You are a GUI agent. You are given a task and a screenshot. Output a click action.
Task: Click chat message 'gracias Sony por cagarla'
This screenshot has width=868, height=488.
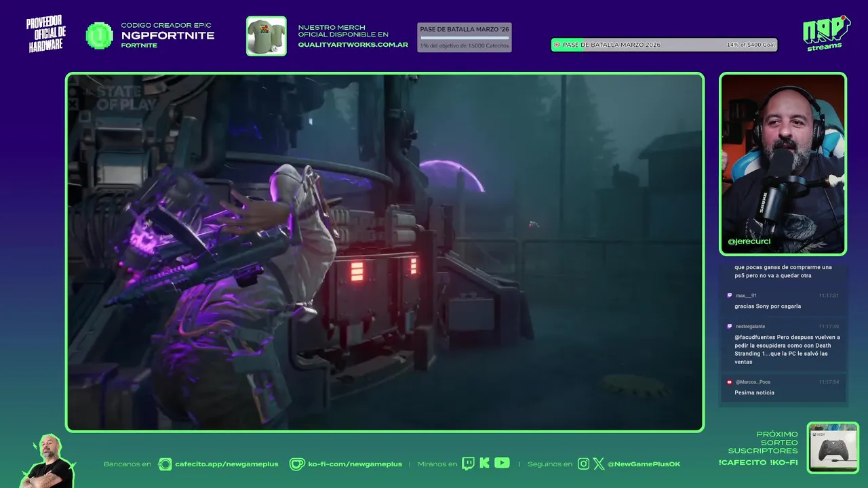(768, 306)
